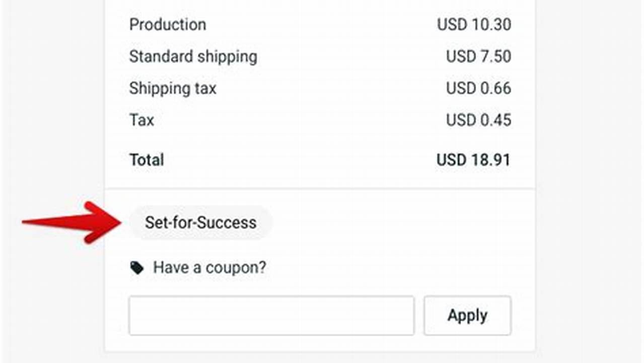Click the Apply button
644x363 pixels.
click(x=467, y=315)
